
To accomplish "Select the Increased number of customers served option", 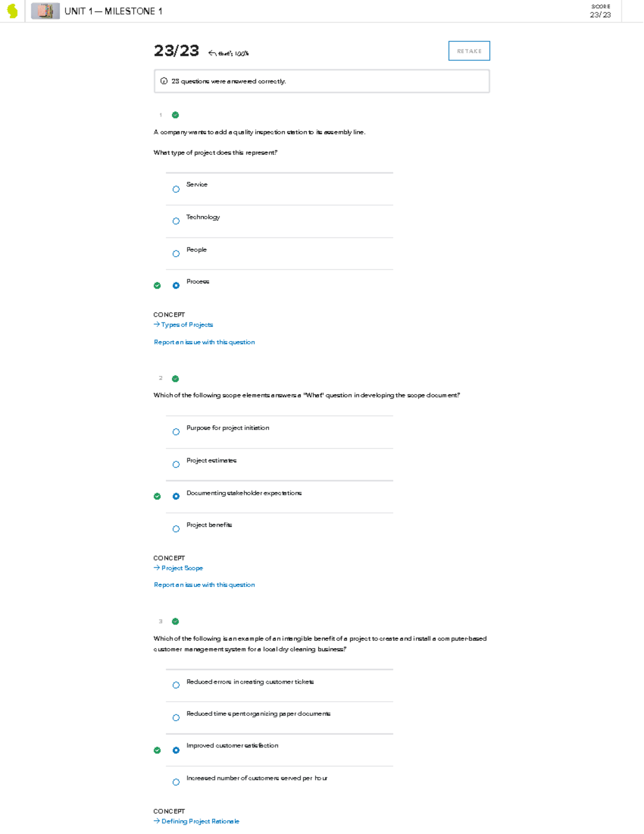I will click(x=176, y=782).
